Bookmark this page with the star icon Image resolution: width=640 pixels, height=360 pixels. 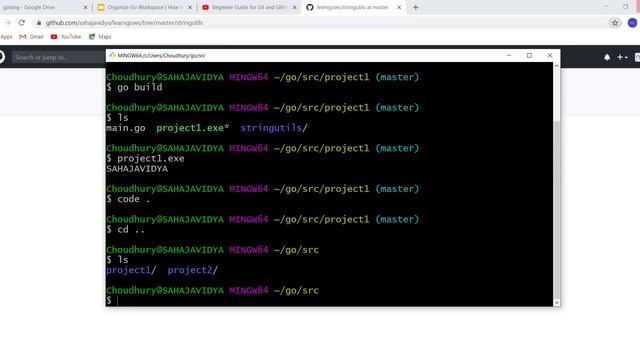click(615, 23)
